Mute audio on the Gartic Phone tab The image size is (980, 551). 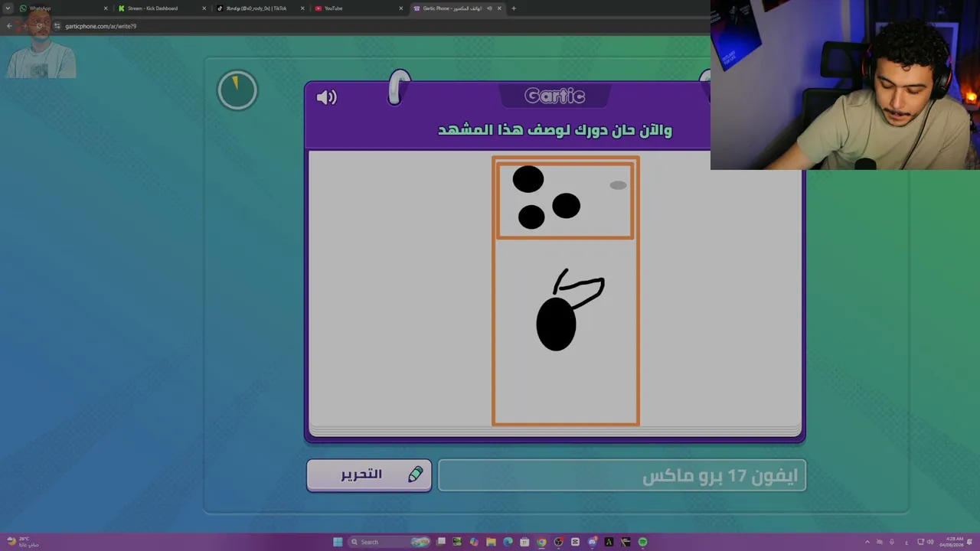[x=489, y=8]
